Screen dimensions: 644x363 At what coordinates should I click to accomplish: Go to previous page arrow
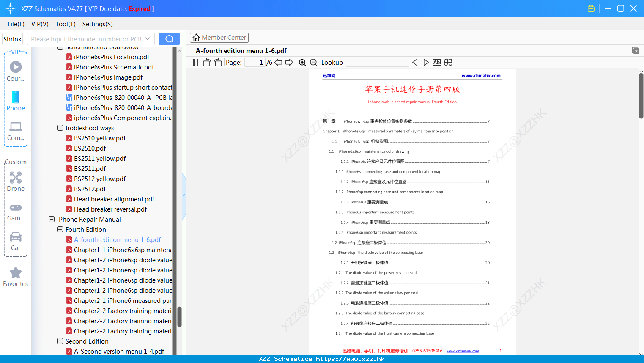[x=279, y=63]
